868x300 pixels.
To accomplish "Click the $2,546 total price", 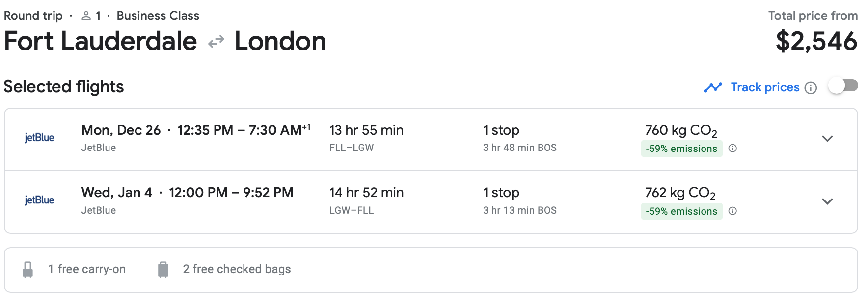I will (x=816, y=41).
